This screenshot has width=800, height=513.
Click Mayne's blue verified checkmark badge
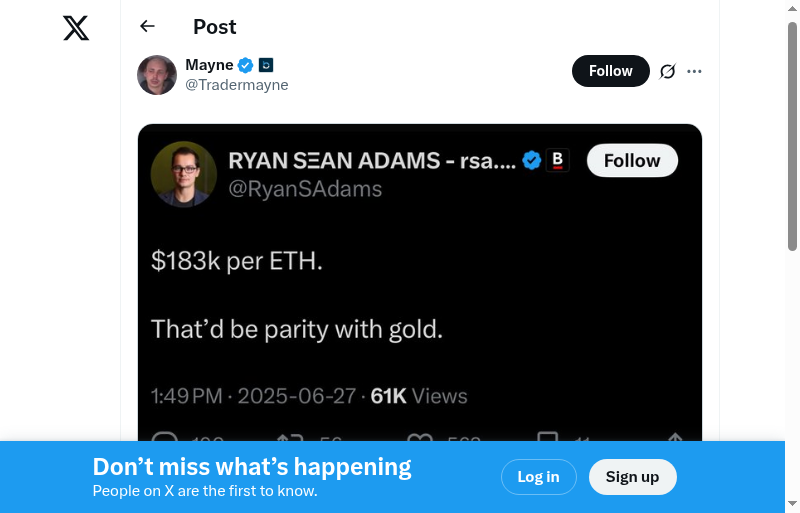pyautogui.click(x=246, y=66)
